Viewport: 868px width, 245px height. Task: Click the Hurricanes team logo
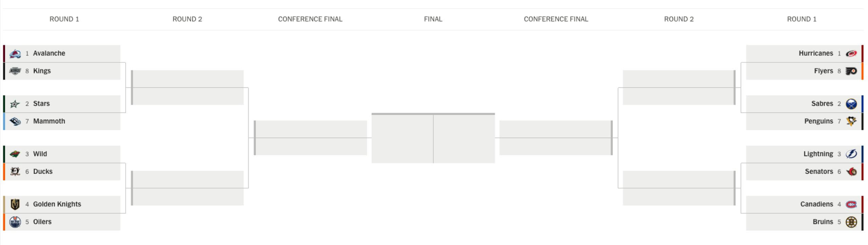coord(851,54)
